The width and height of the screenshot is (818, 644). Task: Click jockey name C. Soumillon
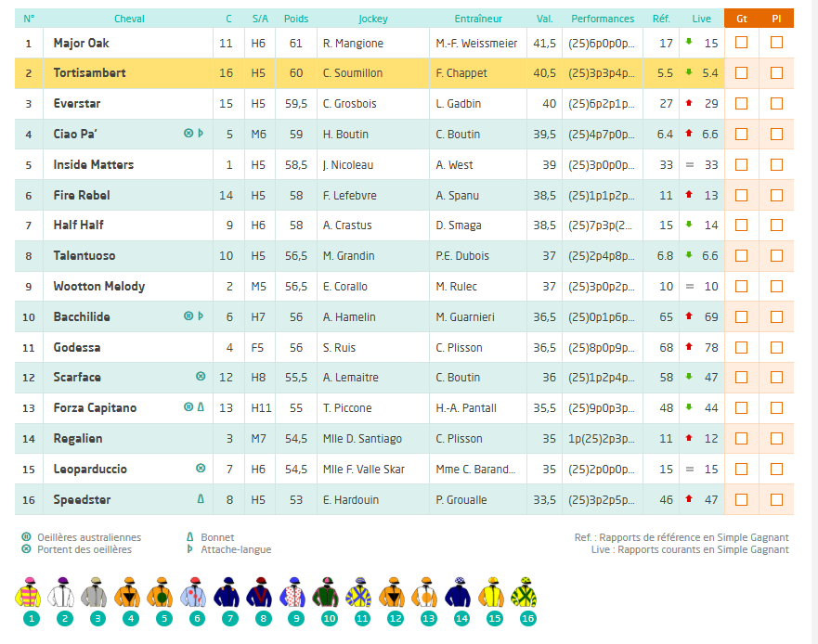pos(354,73)
